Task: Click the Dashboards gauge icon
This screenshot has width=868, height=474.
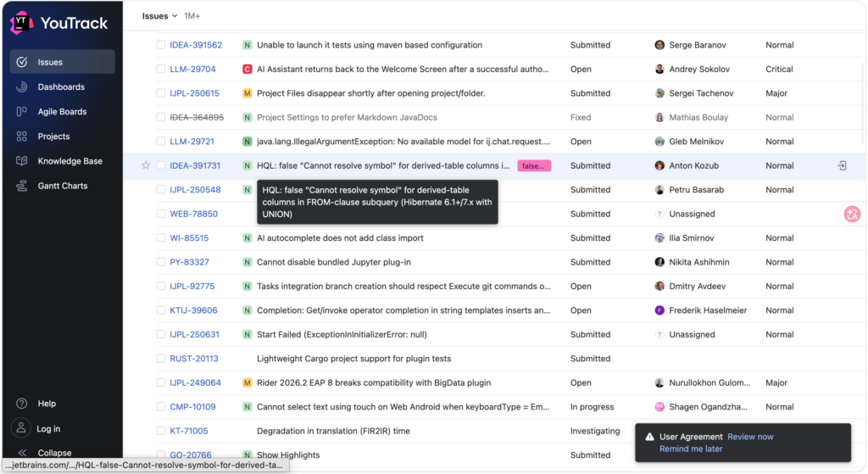Action: (21, 87)
